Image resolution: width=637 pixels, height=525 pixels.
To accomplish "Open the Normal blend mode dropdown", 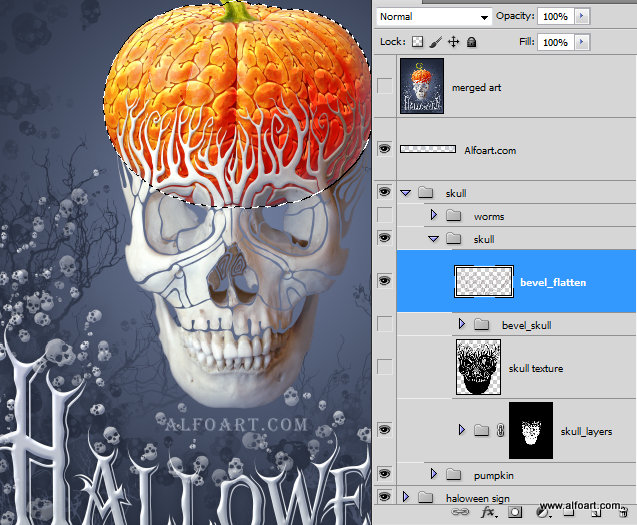I will pos(436,16).
